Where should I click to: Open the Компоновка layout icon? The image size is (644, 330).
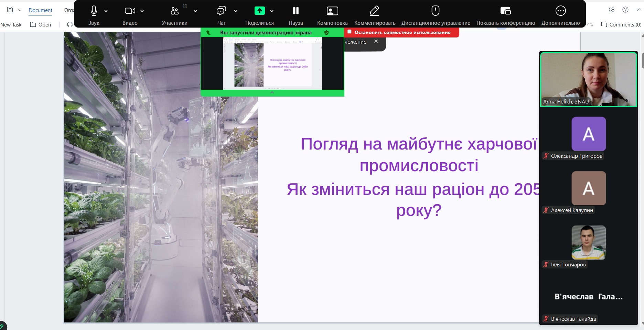(332, 11)
